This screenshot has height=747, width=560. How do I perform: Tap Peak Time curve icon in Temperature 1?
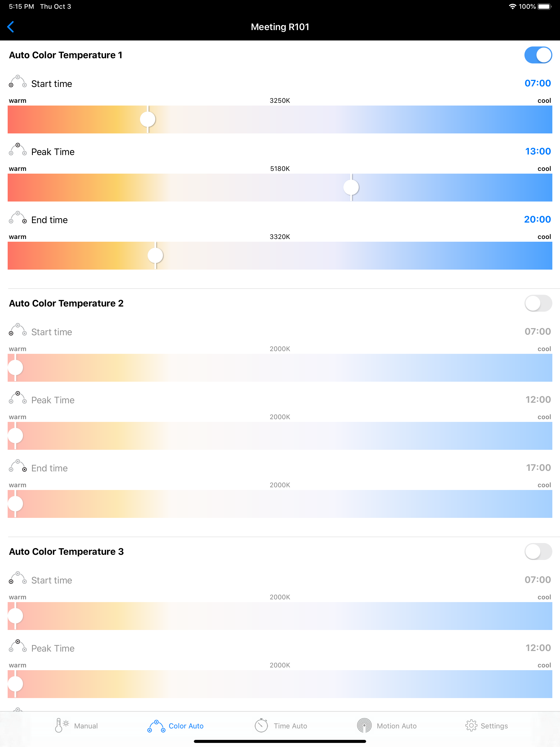(17, 149)
